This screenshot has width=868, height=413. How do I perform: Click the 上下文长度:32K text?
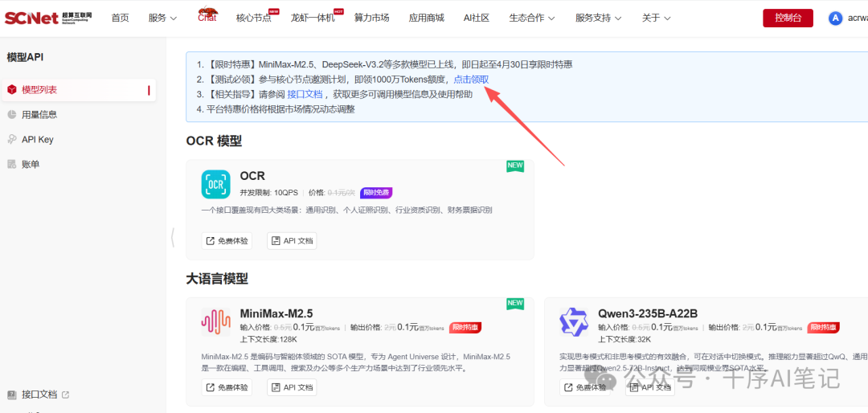624,339
